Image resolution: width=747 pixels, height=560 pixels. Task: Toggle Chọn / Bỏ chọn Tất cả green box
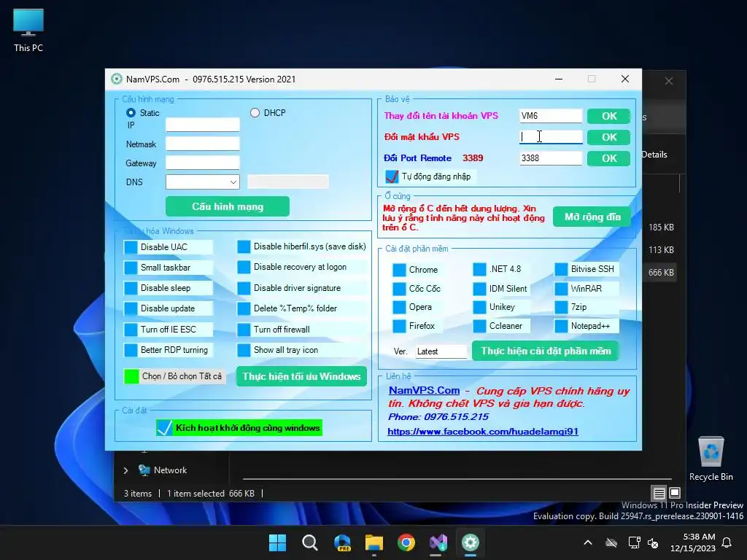(131, 376)
